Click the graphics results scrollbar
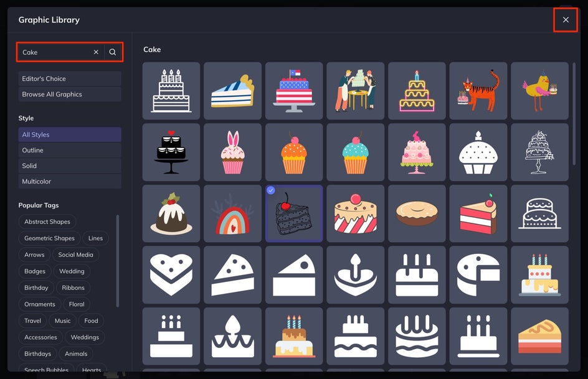Viewport: 588px width, 379px height. (574, 115)
